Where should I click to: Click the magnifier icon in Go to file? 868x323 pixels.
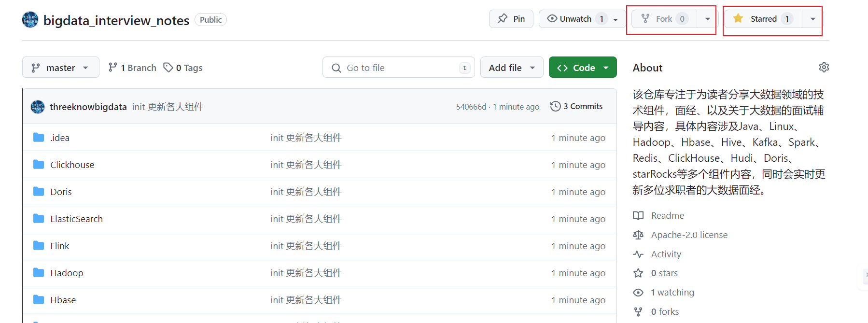(x=336, y=68)
